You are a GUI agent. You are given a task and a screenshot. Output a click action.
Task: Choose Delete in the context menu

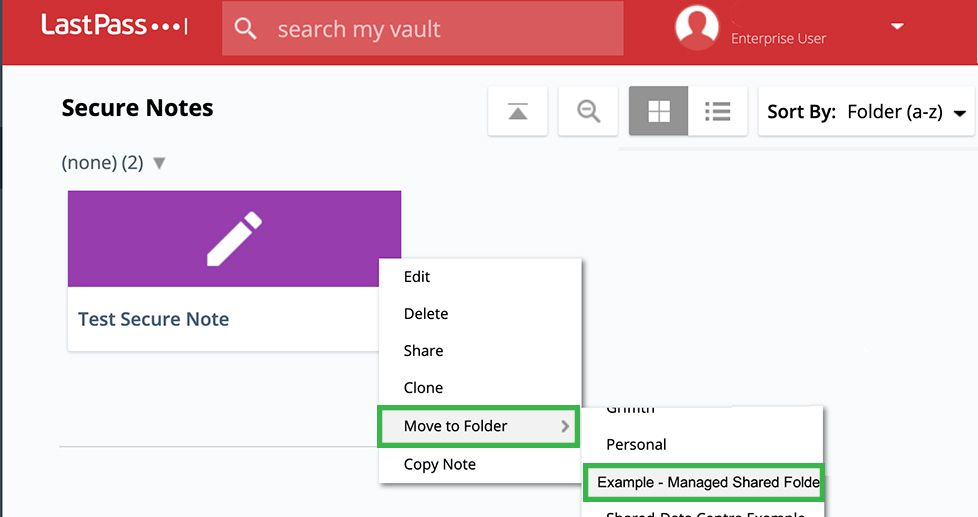click(426, 314)
